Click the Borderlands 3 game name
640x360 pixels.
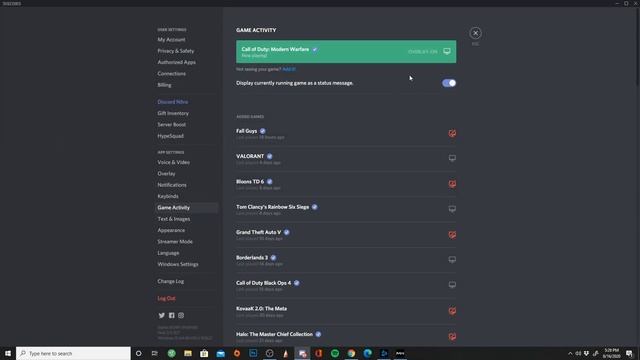click(x=252, y=258)
